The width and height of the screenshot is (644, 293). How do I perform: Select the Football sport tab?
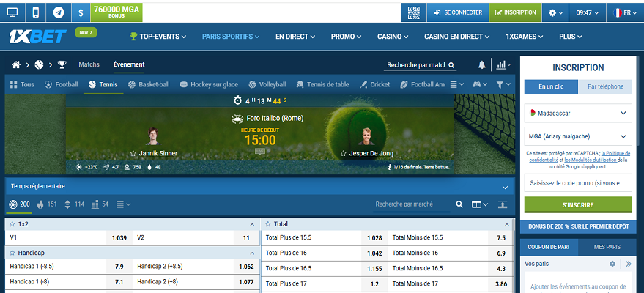click(61, 84)
